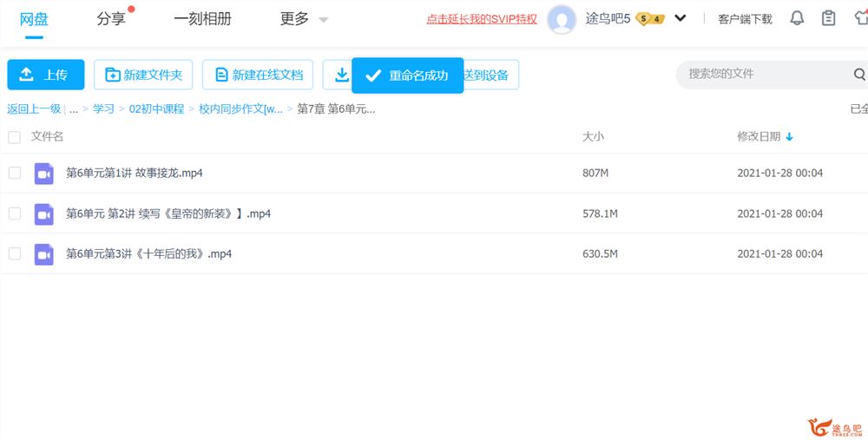Expand the collapsed breadcrumb ellipsis

74,109
